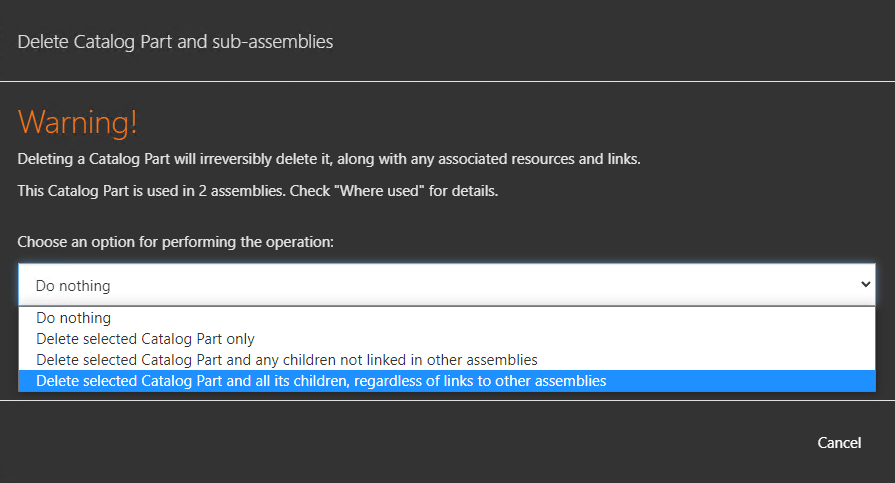Click the quoted "Where used" phrase
895x483 pixels.
(382, 191)
